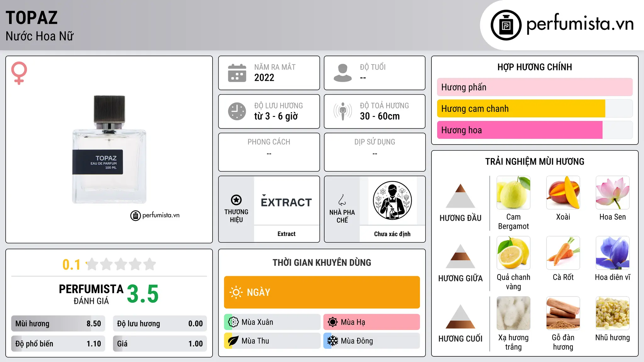Click the Nước Hoa Nữ subtitle

(40, 36)
